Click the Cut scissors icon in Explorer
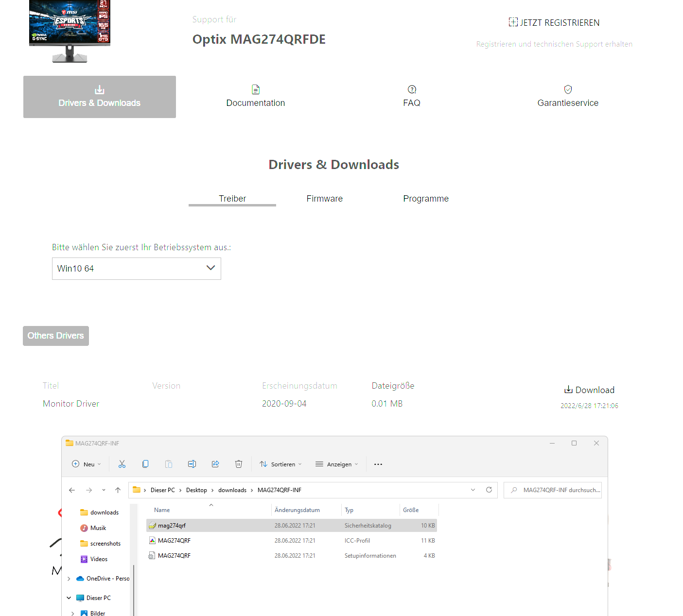The image size is (683, 616). point(122,464)
